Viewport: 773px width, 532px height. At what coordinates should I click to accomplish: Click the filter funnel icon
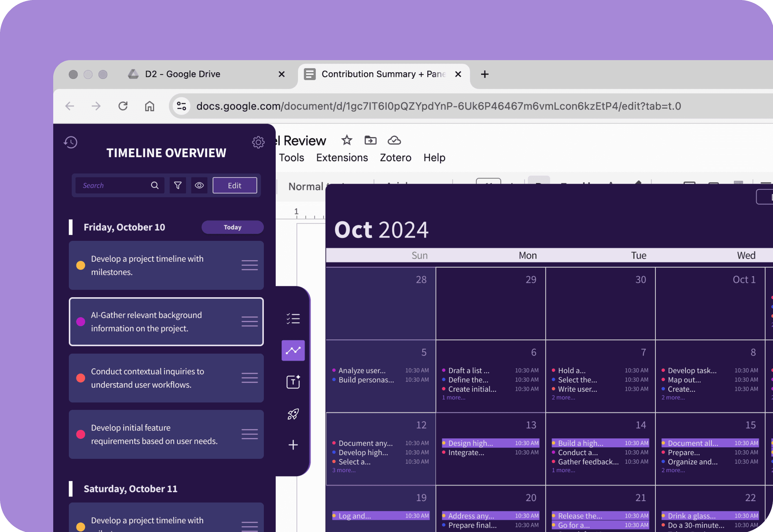pyautogui.click(x=178, y=185)
